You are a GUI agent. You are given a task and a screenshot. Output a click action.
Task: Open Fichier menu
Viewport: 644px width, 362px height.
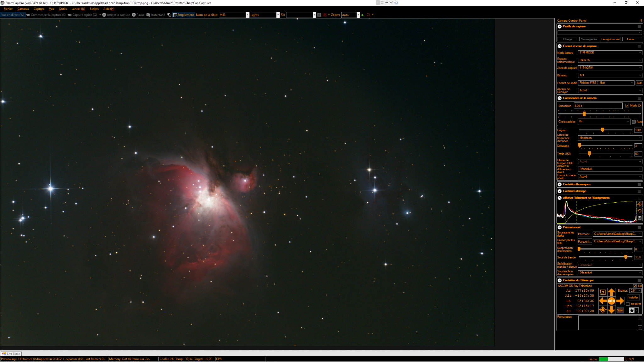coord(8,9)
